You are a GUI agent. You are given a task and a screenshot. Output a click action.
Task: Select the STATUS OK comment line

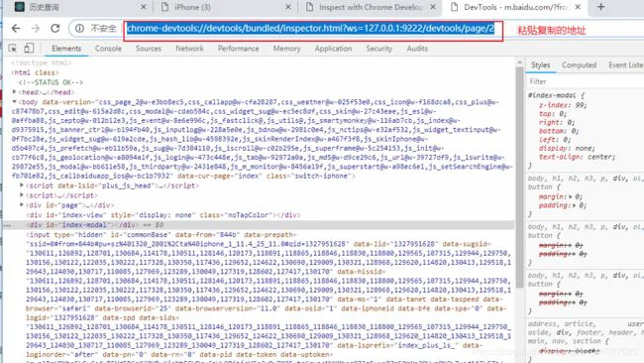click(51, 82)
